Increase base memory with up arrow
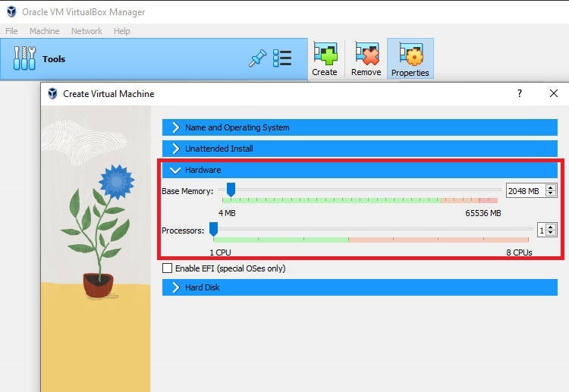 [x=551, y=188]
